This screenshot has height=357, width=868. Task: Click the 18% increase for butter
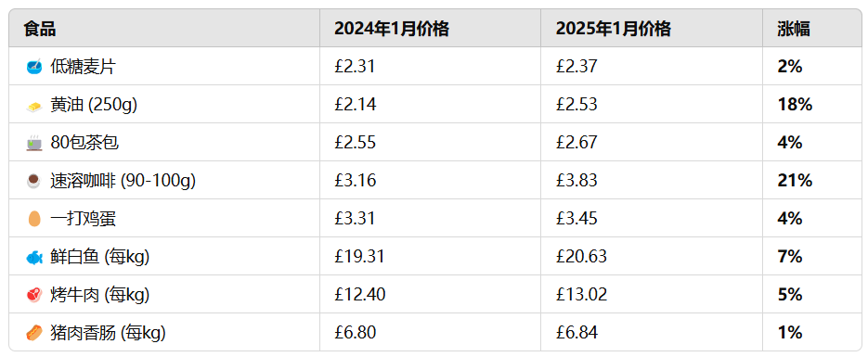tap(795, 105)
